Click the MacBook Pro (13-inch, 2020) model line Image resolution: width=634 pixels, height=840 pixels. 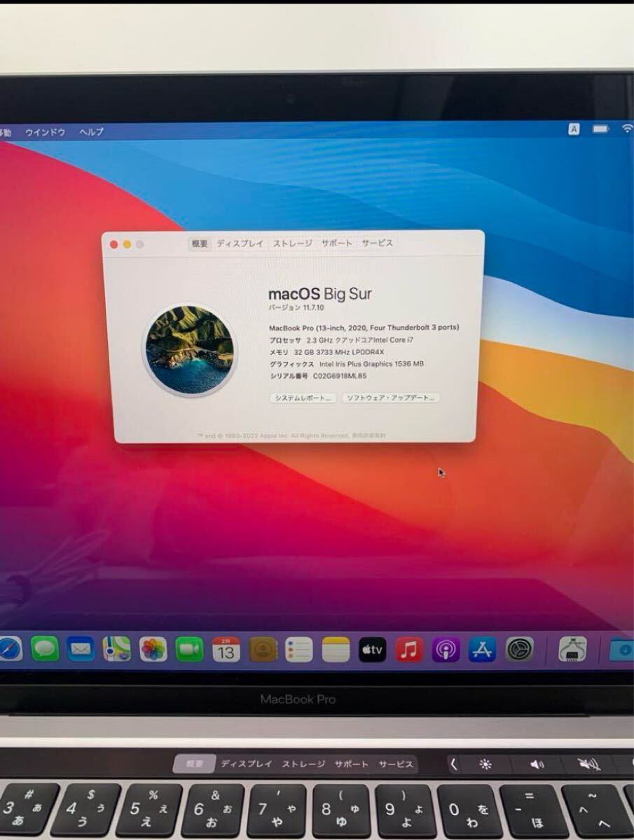pyautogui.click(x=364, y=328)
